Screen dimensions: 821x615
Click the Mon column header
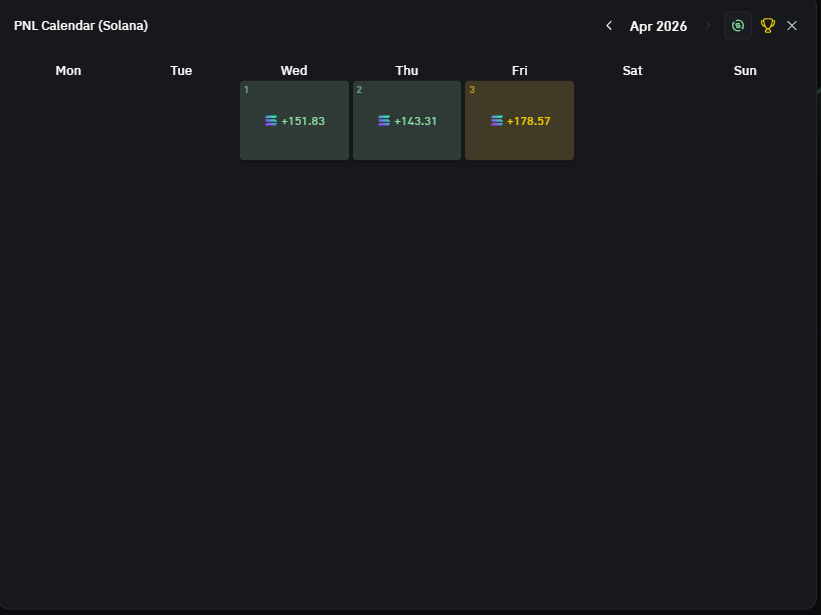point(69,71)
